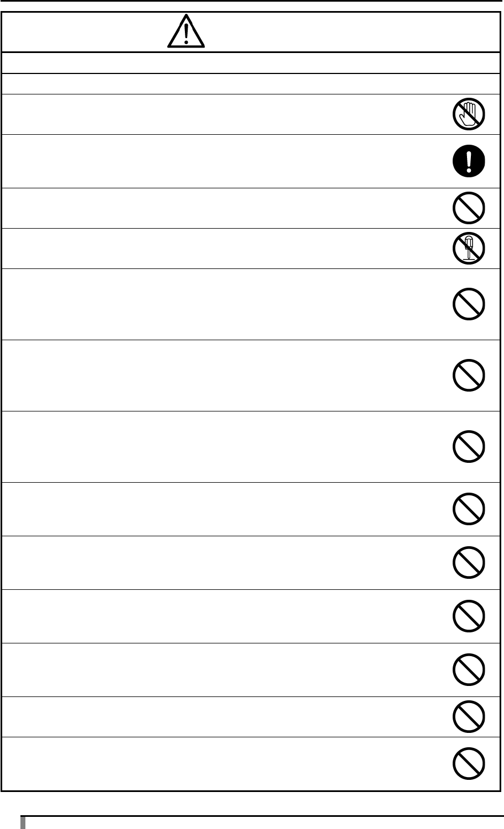This screenshot has width=504, height=829.
Task: Click the gray marker on the footer line
Action: click(23, 822)
